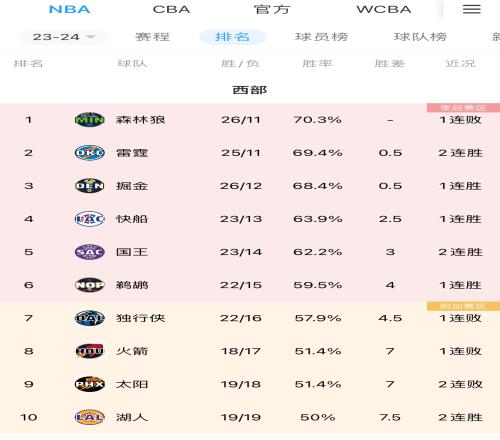Expand the 23-24 season dropdown
Image resolution: width=500 pixels, height=440 pixels.
click(x=63, y=37)
